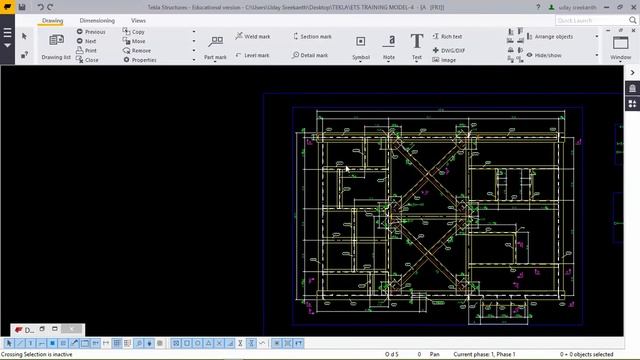Activate the context help pointer icon
The image size is (640, 360).
(24, 55)
